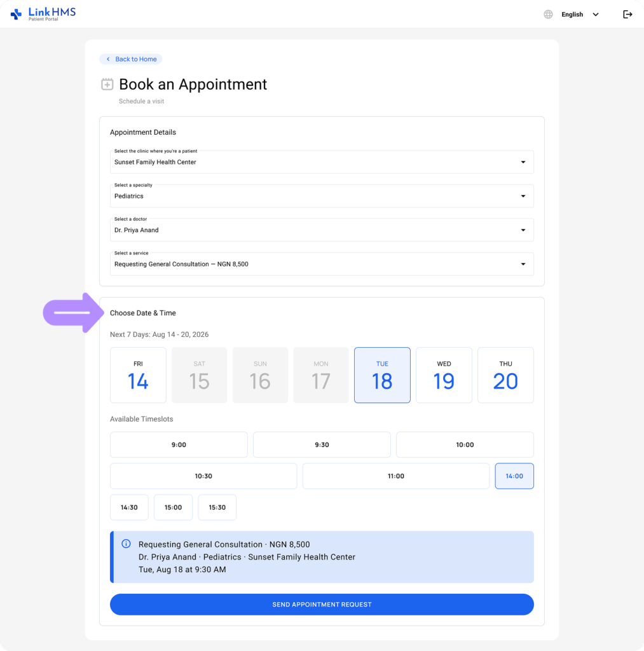Expand the Pediatrics specialty dropdown
This screenshot has height=651, width=644.
click(x=322, y=196)
